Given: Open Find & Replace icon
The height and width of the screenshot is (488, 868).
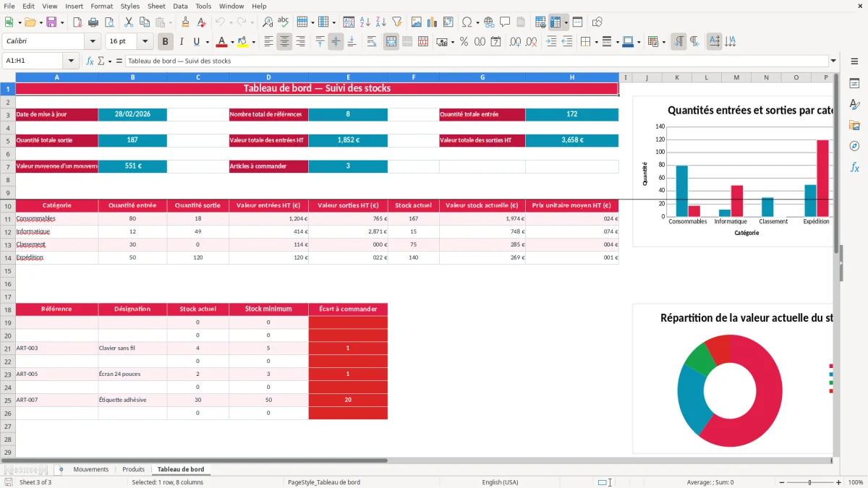Looking at the screenshot, I should 268,22.
